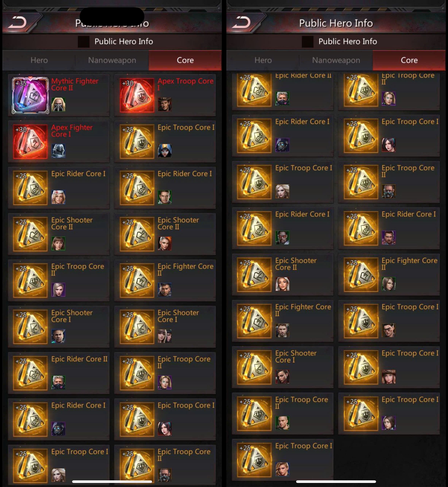Viewport: 448px width, 487px height.
Task: Switch to the Hero tab in right panel
Action: pyautogui.click(x=263, y=60)
